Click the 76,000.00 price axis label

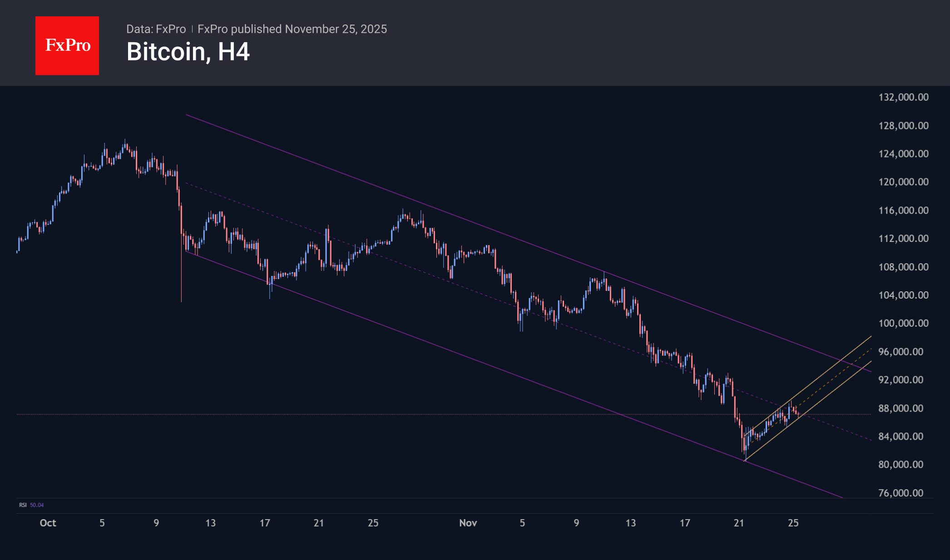[901, 493]
